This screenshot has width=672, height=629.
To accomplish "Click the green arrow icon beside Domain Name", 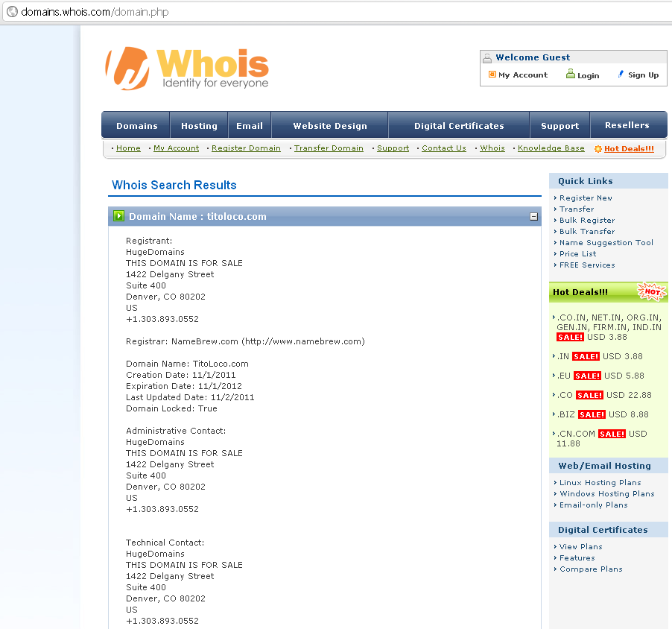I will [x=118, y=215].
